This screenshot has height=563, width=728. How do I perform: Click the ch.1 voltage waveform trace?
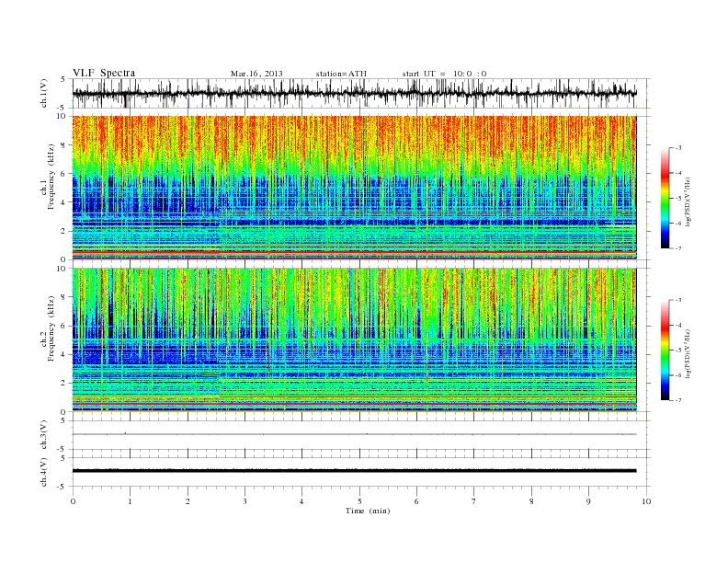coord(354,93)
